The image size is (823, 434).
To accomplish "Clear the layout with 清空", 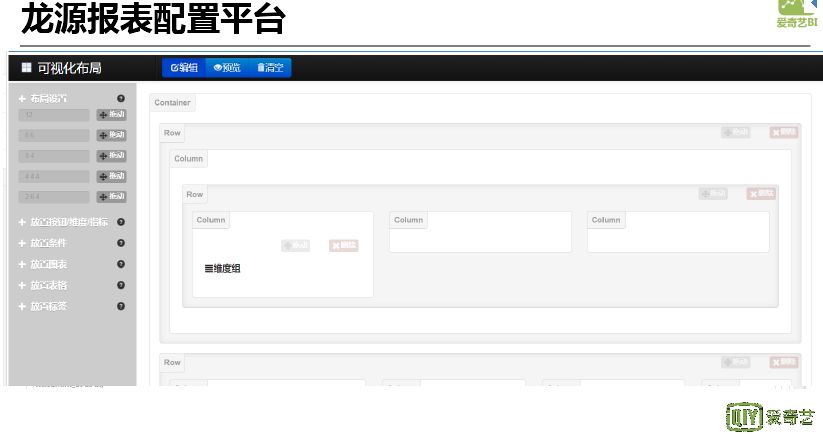I will (270, 68).
